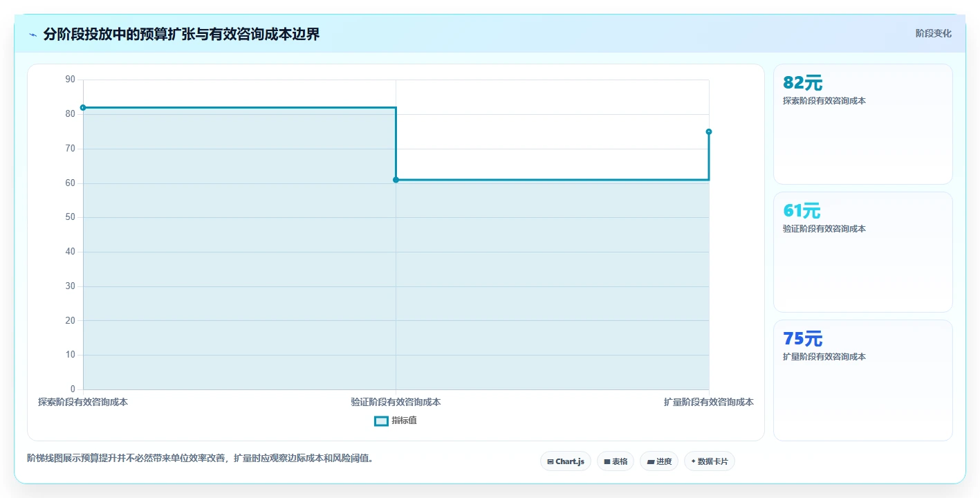This screenshot has height=498, width=980.
Task: Select the Chart.js tag button
Action: pyautogui.click(x=566, y=461)
